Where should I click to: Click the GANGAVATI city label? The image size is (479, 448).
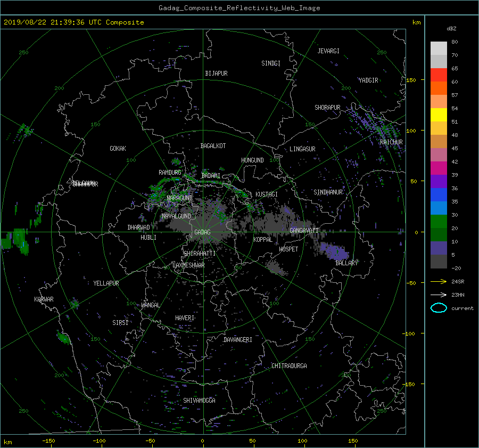pos(304,230)
